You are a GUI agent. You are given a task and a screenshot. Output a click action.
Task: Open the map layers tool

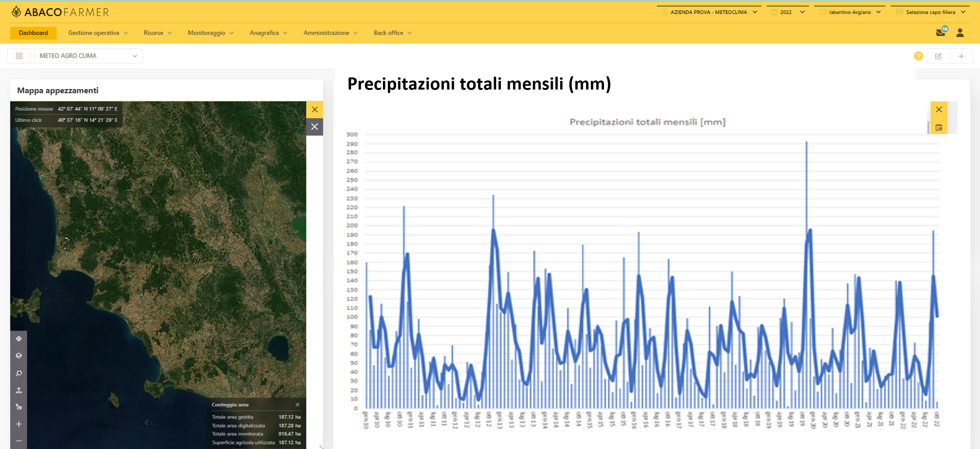click(x=19, y=355)
